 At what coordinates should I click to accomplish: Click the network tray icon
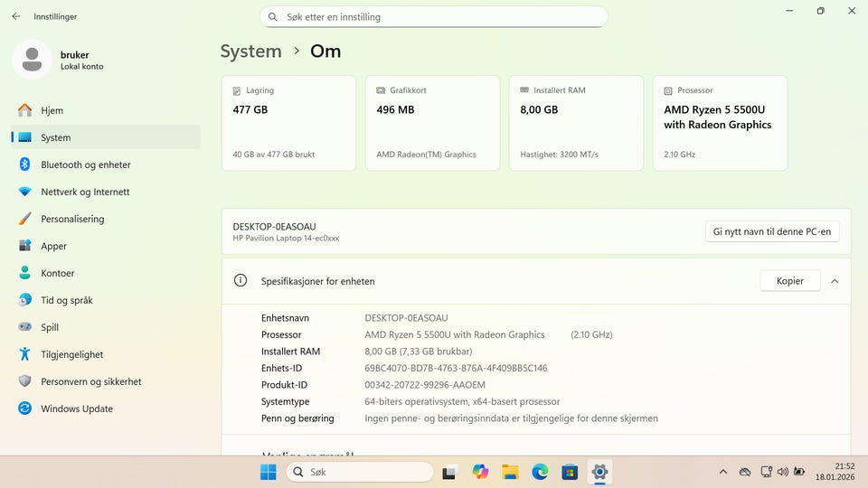pos(766,472)
